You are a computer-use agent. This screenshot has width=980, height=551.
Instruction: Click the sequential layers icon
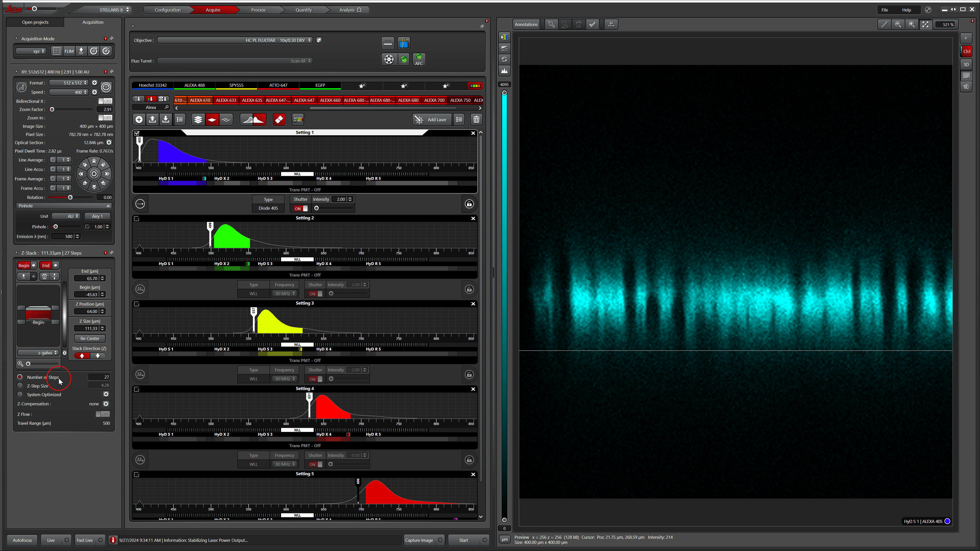[198, 120]
